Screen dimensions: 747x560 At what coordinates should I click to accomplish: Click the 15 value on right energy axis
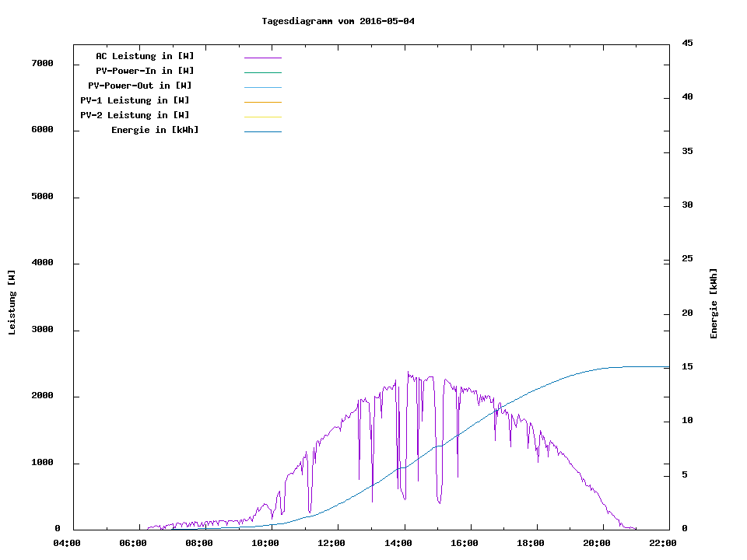pyautogui.click(x=687, y=367)
